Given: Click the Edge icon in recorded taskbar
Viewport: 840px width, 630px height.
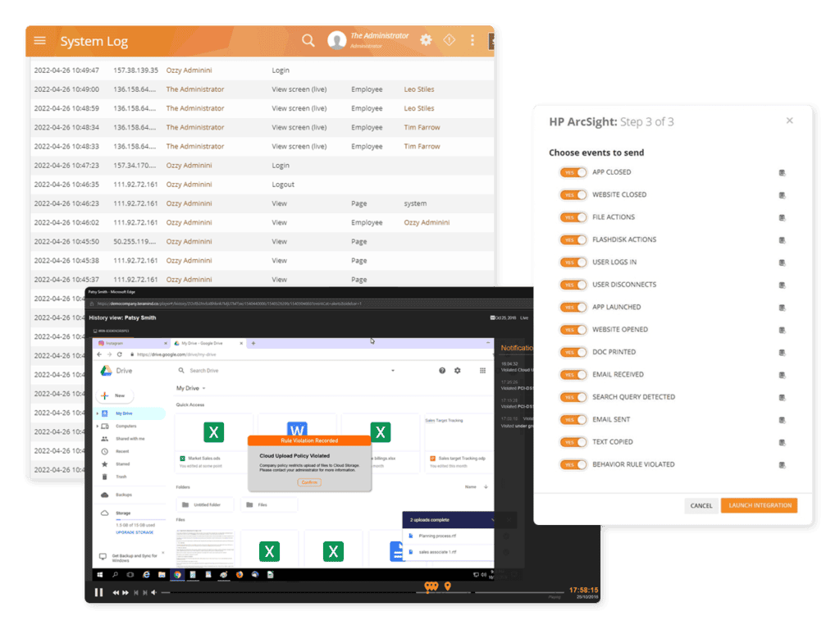Looking at the screenshot, I should [146, 575].
